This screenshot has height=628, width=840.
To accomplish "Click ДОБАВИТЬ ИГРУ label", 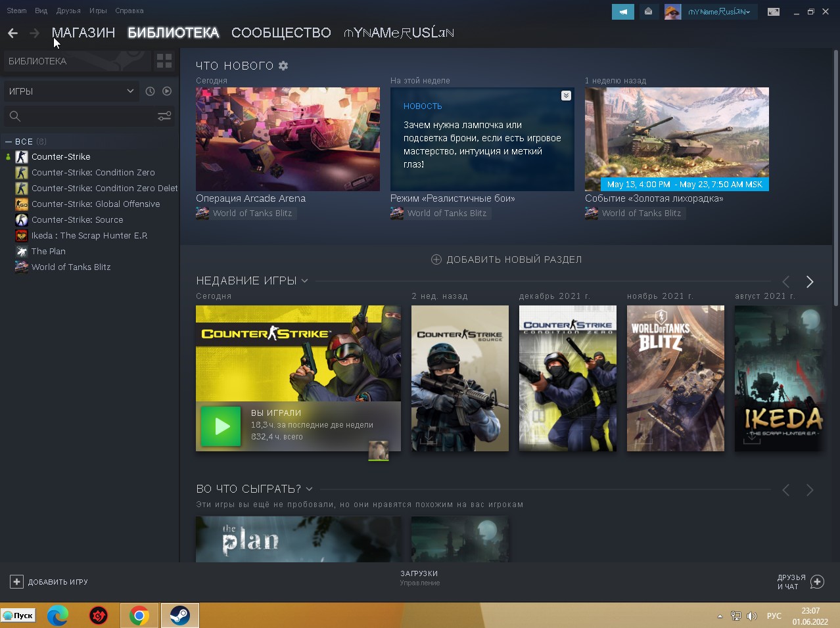I will (58, 582).
